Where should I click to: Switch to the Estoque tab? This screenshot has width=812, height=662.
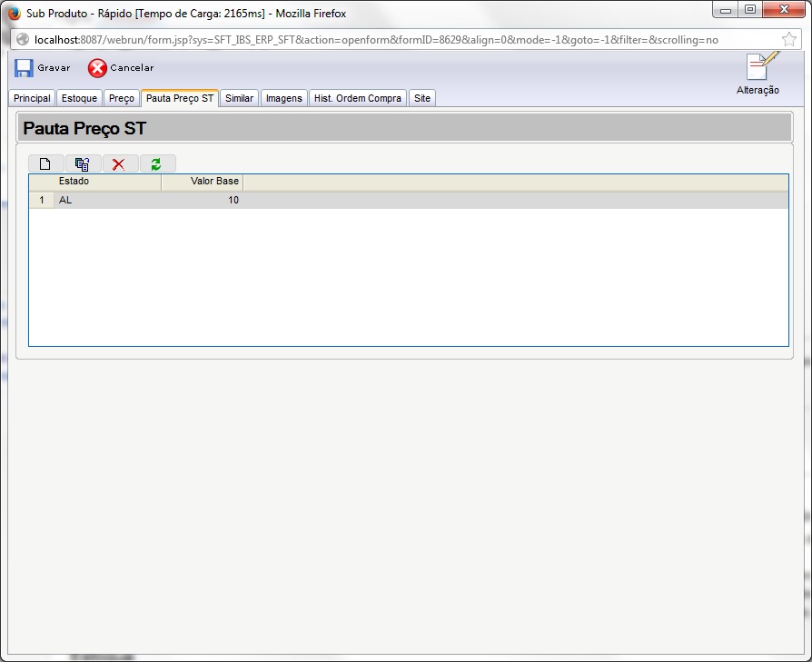79,98
